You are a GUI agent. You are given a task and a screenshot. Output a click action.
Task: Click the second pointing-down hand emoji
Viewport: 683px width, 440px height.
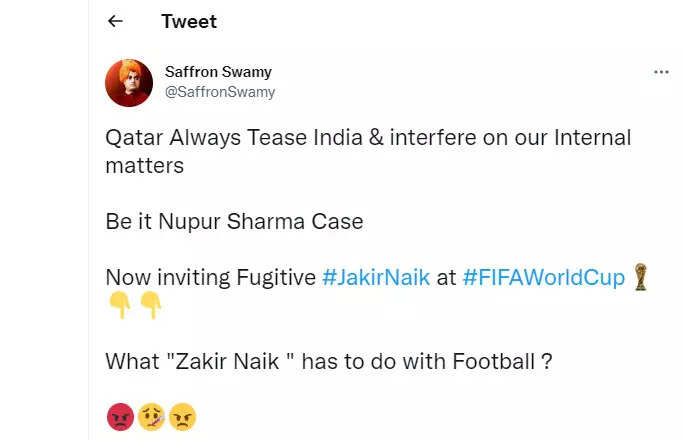click(x=150, y=306)
